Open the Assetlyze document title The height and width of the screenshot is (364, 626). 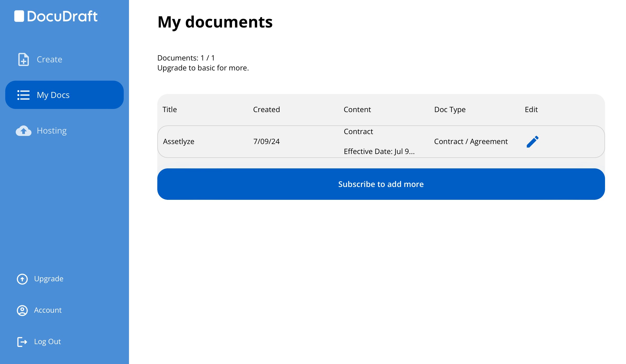179,142
